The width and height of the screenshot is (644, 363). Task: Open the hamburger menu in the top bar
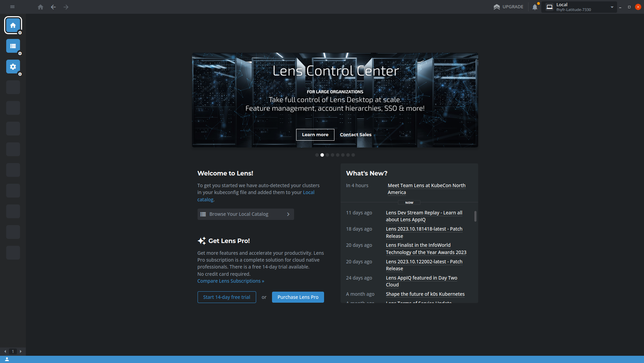[12, 7]
